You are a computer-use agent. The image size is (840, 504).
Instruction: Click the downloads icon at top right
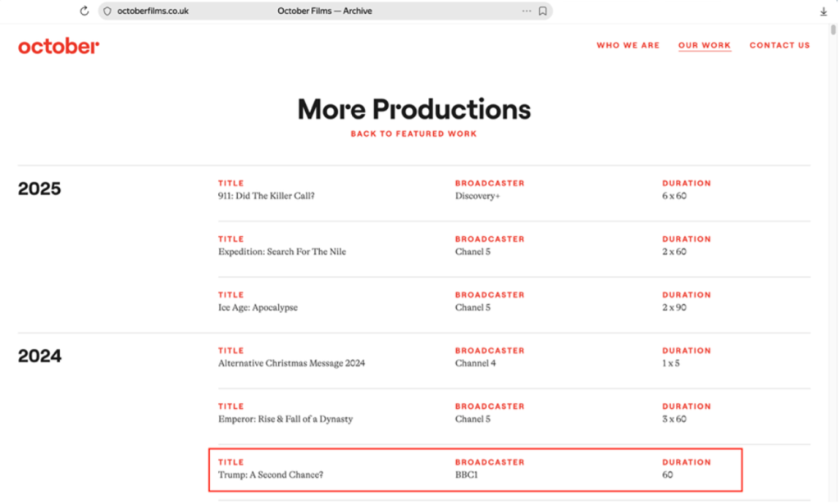pyautogui.click(x=824, y=11)
